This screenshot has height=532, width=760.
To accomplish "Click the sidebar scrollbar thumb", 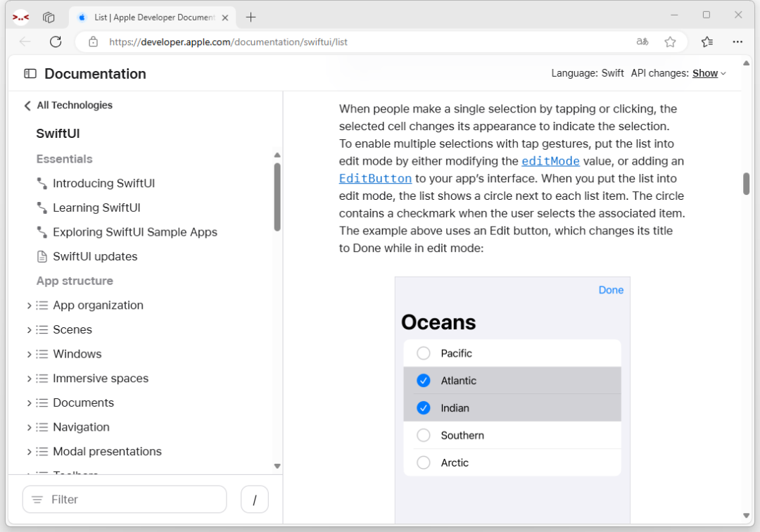I will click(277, 197).
